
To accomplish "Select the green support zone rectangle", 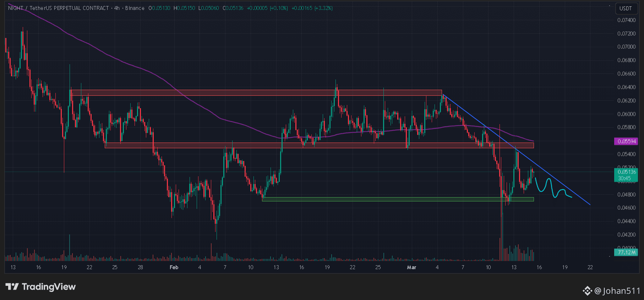I will point(398,199).
